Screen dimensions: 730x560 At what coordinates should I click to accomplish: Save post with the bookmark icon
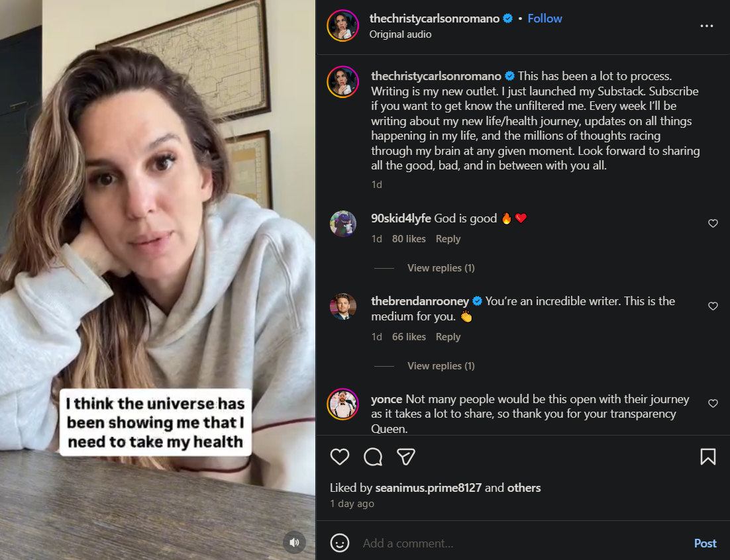pos(707,457)
